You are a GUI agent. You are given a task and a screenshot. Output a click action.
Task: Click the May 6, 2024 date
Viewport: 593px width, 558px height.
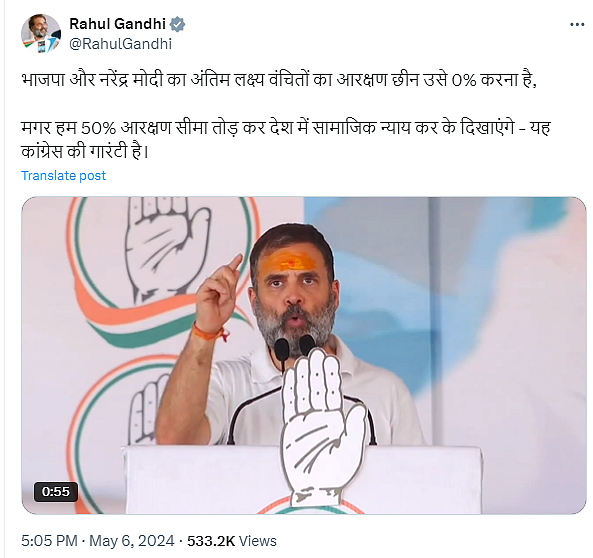pyautogui.click(x=132, y=541)
